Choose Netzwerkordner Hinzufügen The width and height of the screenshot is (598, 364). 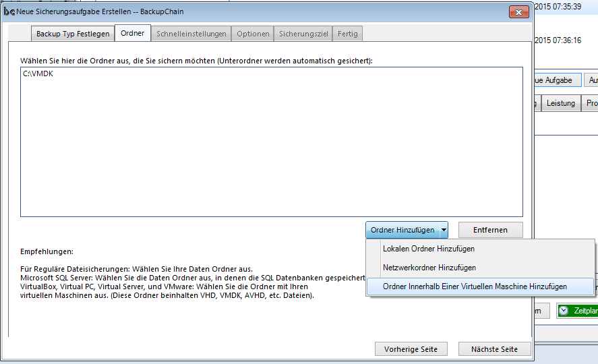(x=480, y=268)
